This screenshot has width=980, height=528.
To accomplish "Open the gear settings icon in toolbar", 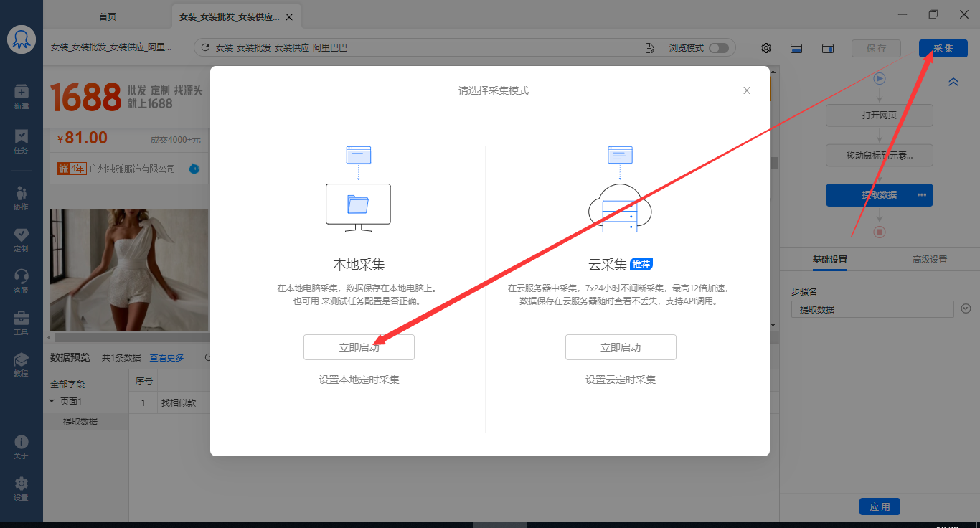I will [766, 48].
